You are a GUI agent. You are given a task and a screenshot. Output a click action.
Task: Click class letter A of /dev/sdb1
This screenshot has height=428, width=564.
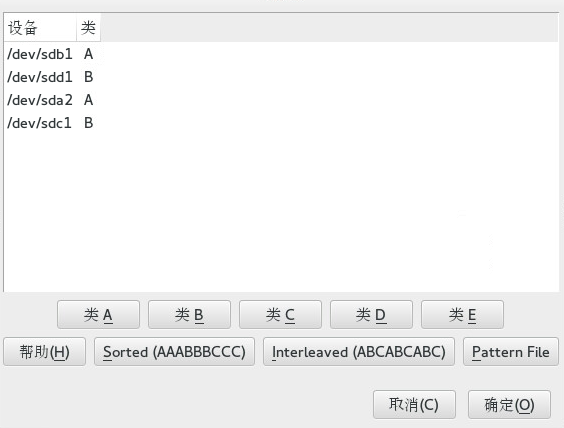[88, 54]
